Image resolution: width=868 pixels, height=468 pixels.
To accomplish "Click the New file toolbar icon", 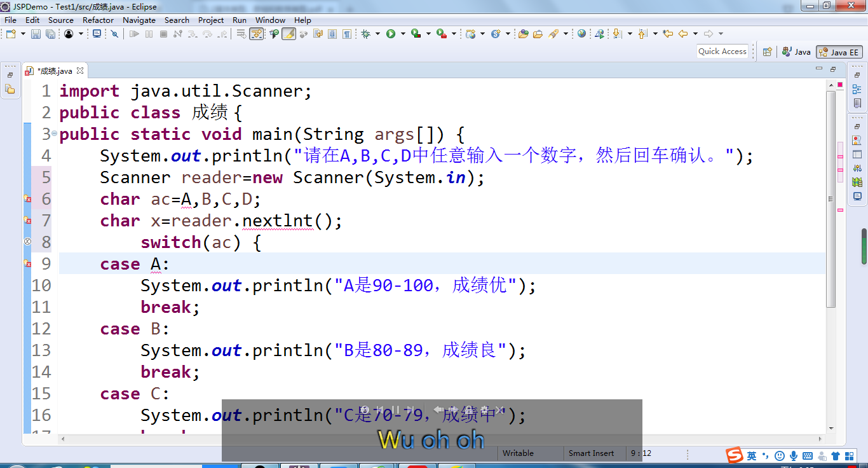I will [x=11, y=34].
